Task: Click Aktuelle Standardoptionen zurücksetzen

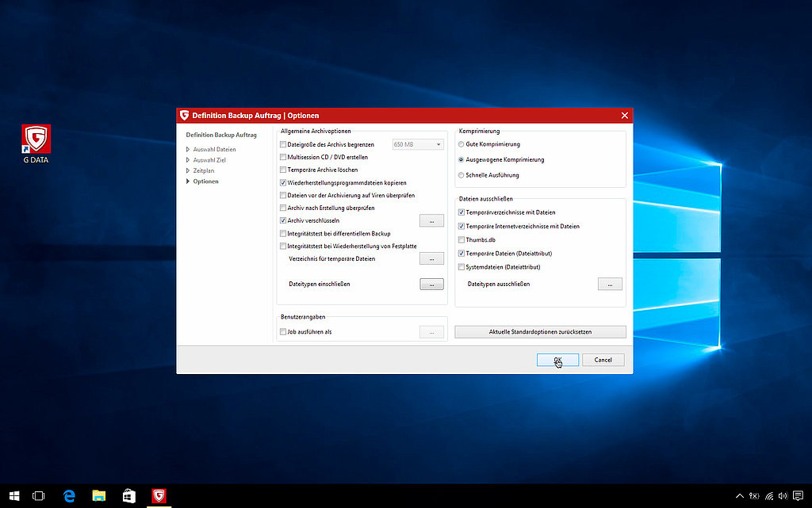Action: 540,331
